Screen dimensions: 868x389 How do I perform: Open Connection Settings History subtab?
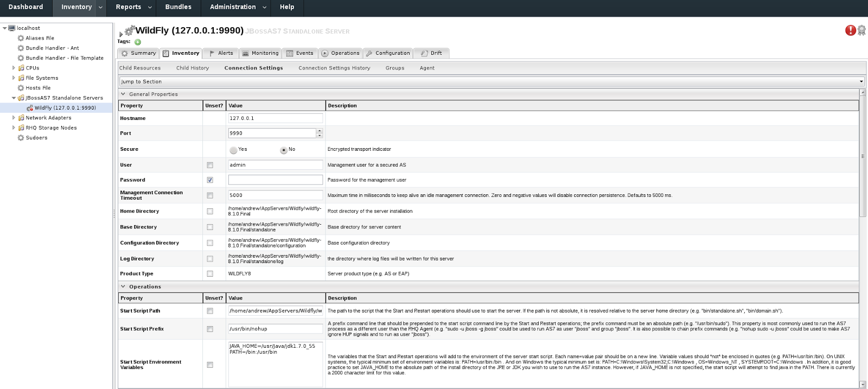tap(334, 68)
